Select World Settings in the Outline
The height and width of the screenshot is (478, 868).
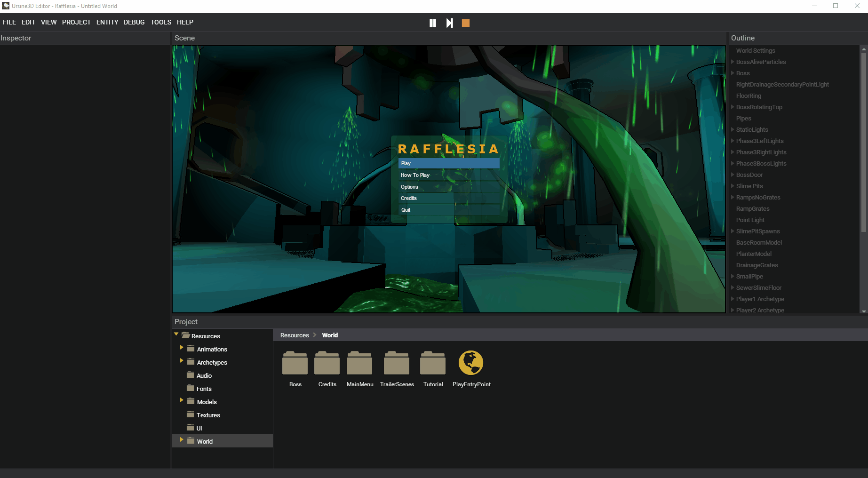[756, 50]
